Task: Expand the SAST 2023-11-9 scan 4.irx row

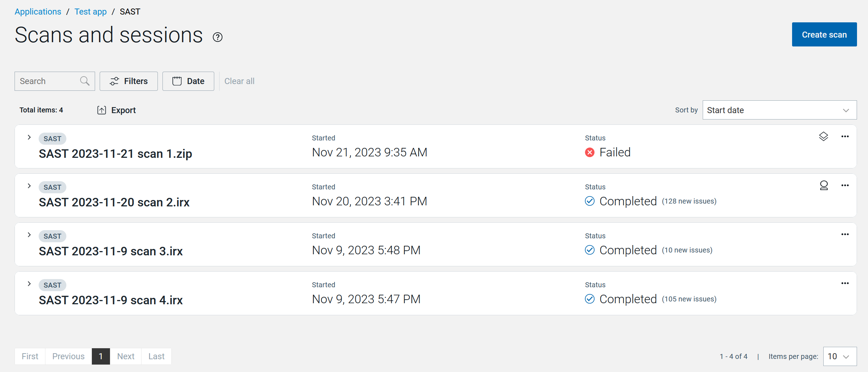Action: point(29,284)
